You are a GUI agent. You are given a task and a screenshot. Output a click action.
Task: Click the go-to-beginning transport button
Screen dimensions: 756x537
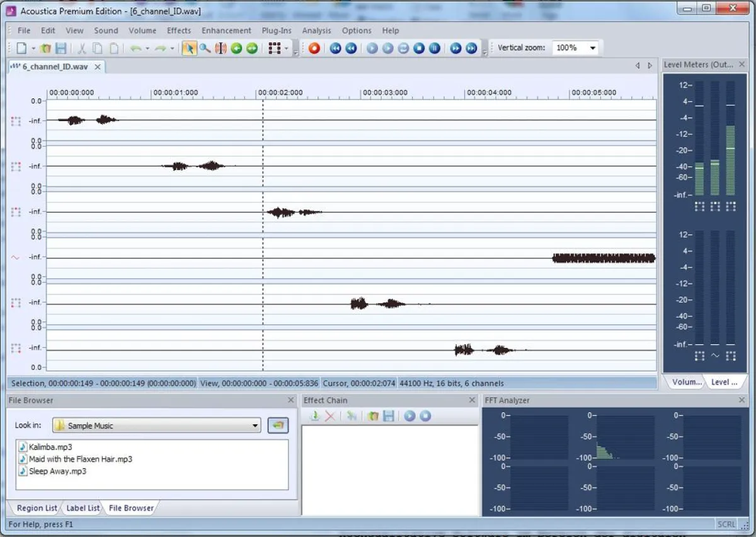coord(335,48)
